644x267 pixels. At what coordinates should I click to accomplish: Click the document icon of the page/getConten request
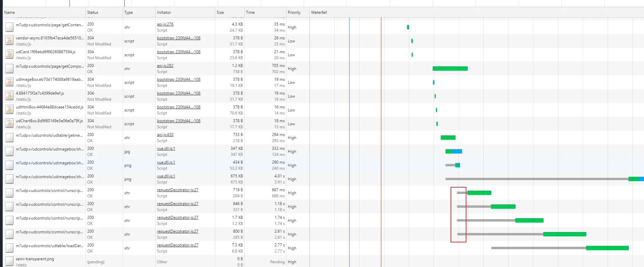(x=9, y=27)
